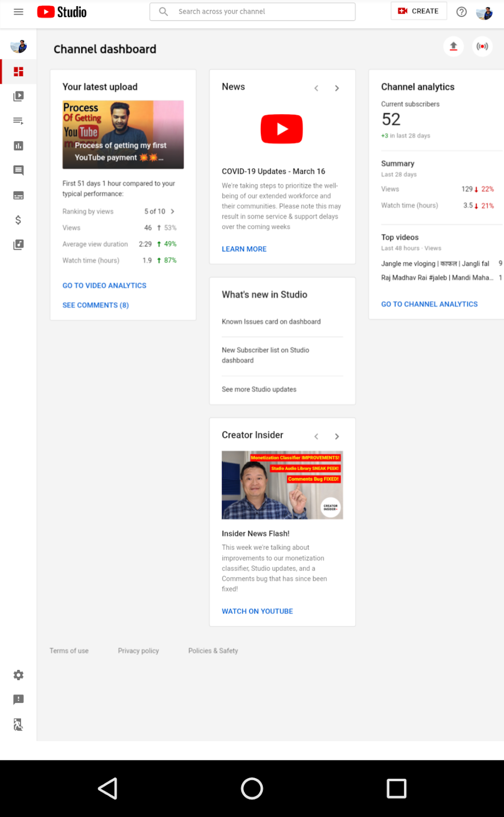Click the 'Insider News Flash!' title
Screen dimensions: 504x817
tap(255, 534)
